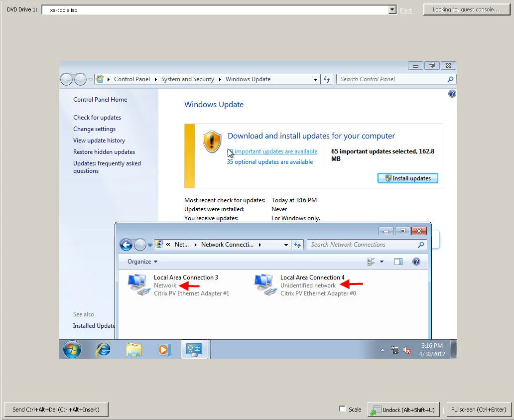Viewport: 514px width, 420px height.
Task: Open help in Network Connections window
Action: pyautogui.click(x=416, y=262)
